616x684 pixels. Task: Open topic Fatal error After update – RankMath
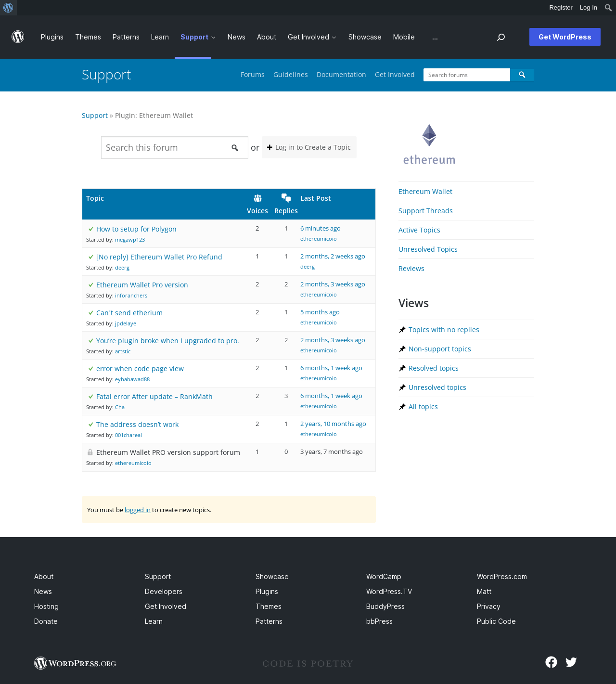tap(154, 397)
